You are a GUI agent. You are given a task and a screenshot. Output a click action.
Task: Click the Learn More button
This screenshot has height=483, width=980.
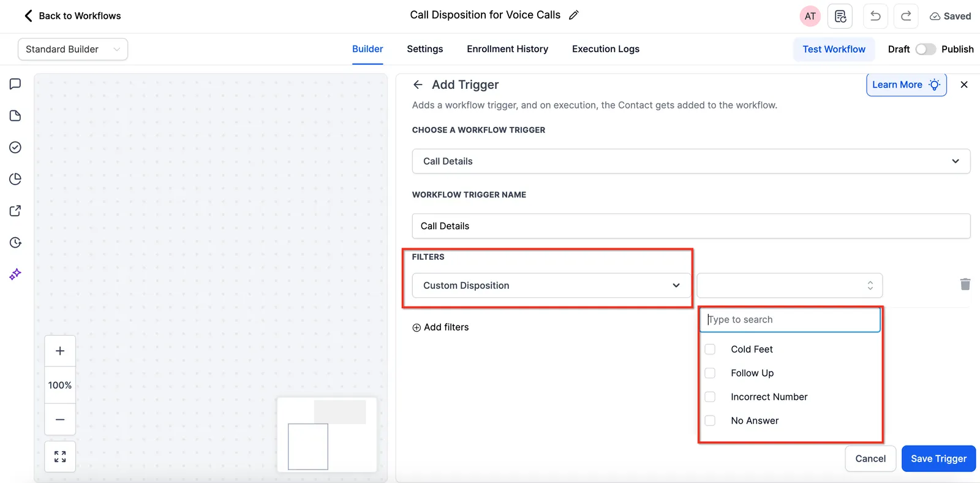(907, 85)
